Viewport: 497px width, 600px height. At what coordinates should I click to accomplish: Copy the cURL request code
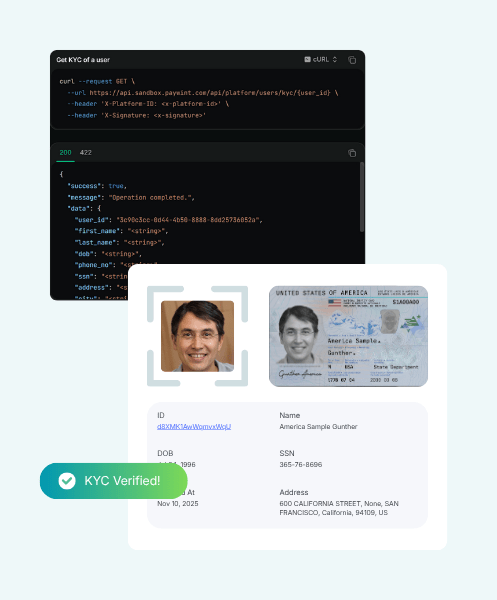pos(352,60)
